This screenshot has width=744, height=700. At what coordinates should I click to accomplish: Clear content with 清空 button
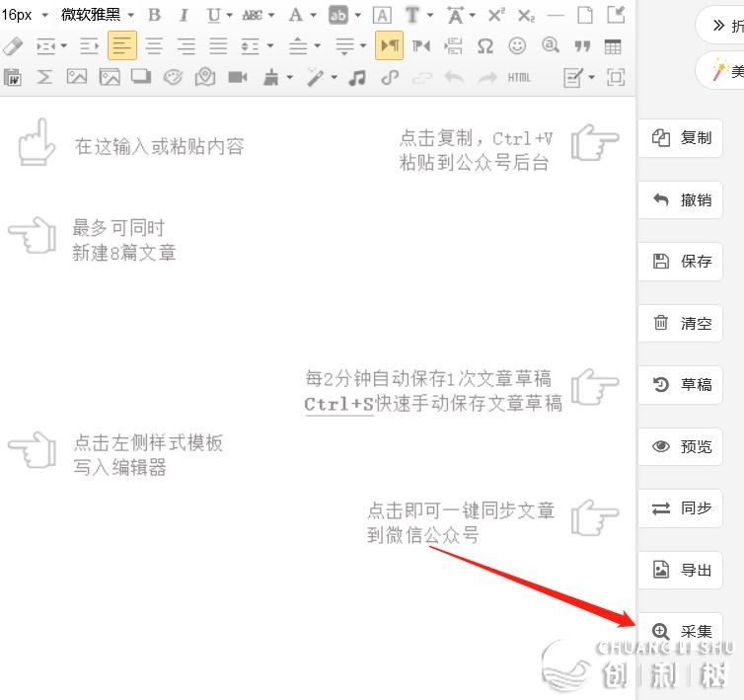pos(681,323)
